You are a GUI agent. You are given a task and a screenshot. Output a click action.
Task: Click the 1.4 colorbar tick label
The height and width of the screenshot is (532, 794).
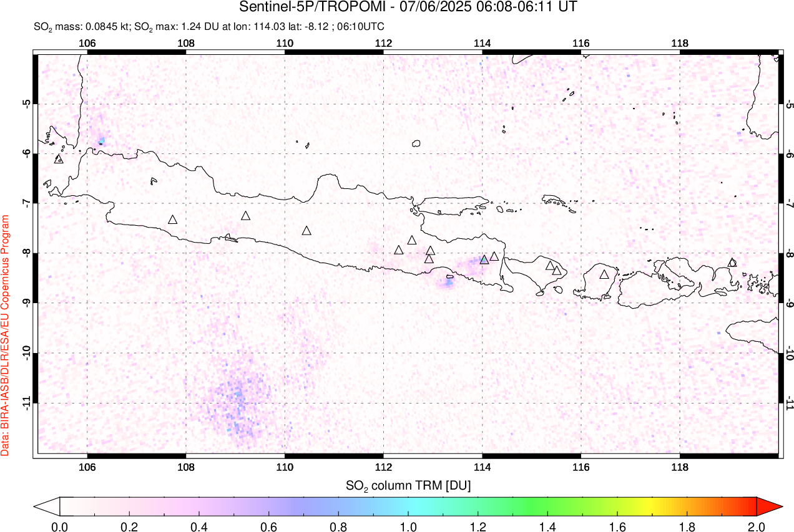[x=547, y=526]
